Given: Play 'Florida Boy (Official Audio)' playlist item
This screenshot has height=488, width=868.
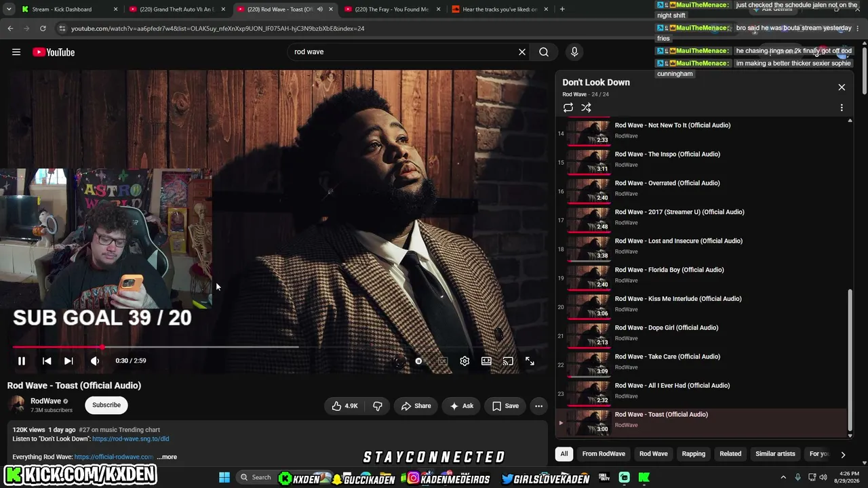Looking at the screenshot, I should tap(702, 278).
